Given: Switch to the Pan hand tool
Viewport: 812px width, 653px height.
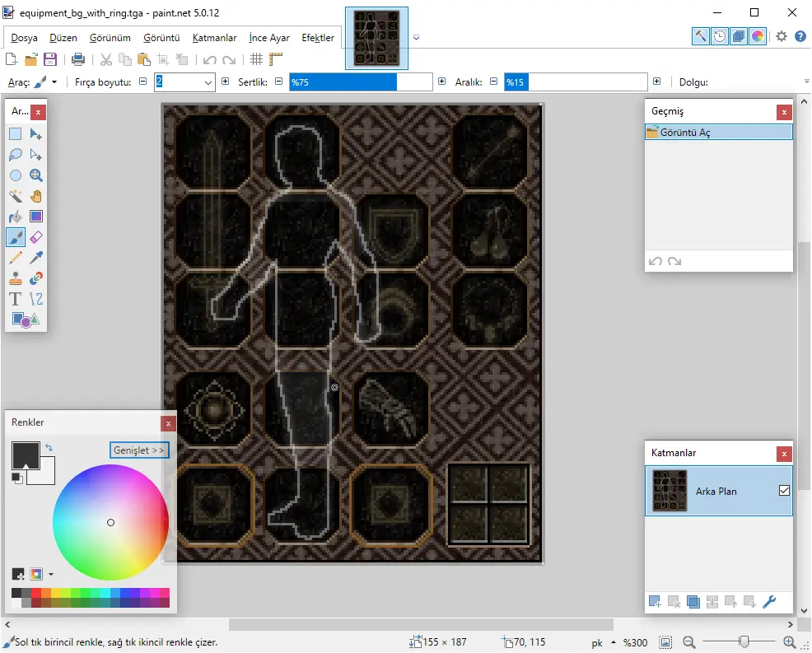Looking at the screenshot, I should tap(35, 196).
